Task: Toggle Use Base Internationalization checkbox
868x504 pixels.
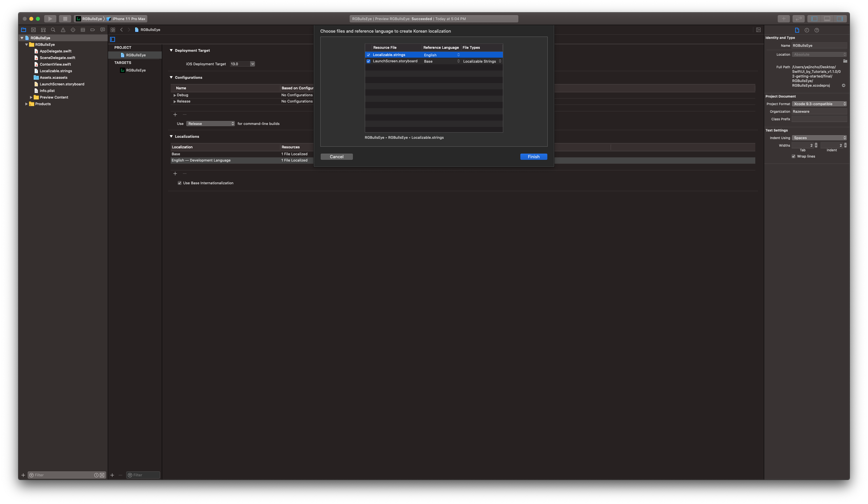Action: [180, 183]
